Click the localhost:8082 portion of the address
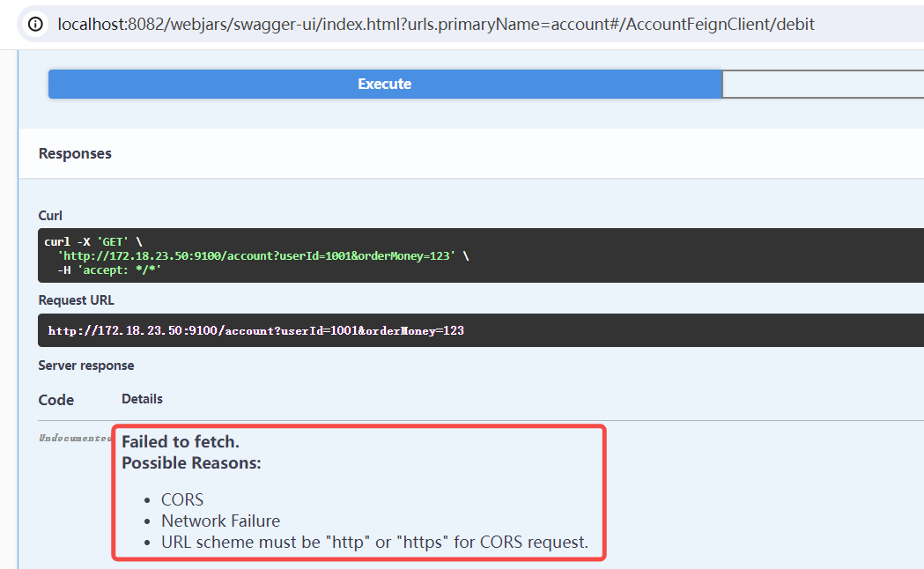Screen dimensions: 924x569 [x=108, y=24]
